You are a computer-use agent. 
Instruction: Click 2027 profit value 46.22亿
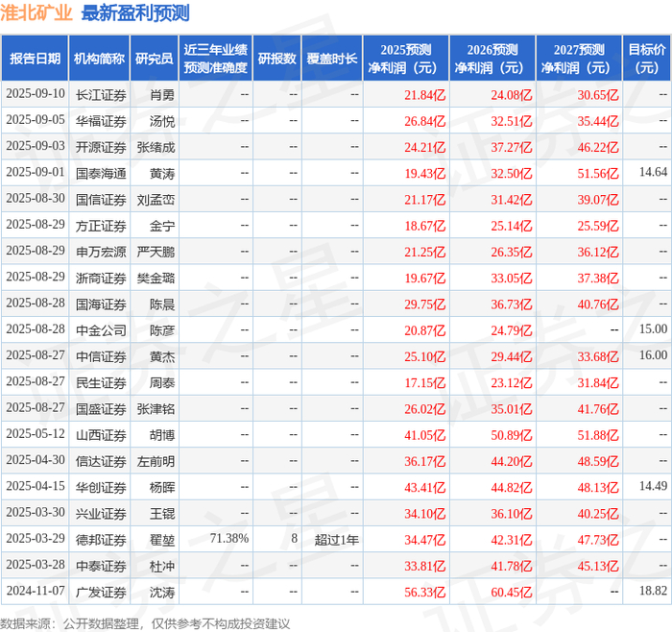pos(598,147)
